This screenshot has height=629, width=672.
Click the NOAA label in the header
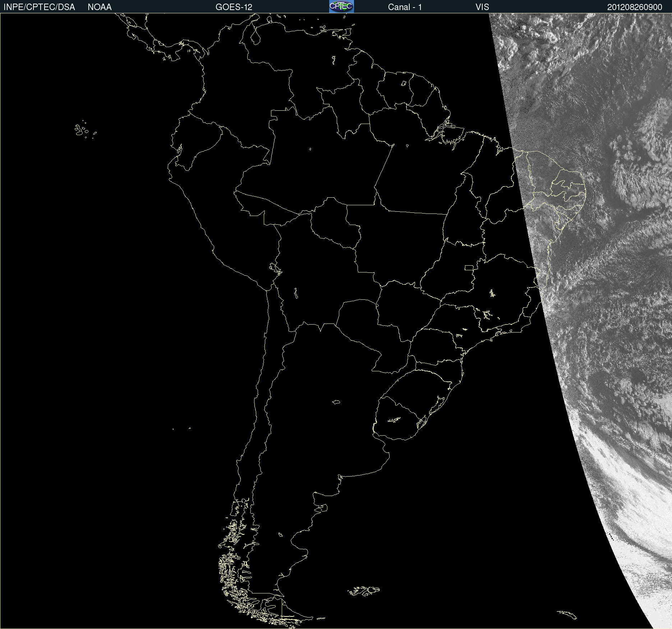point(100,7)
